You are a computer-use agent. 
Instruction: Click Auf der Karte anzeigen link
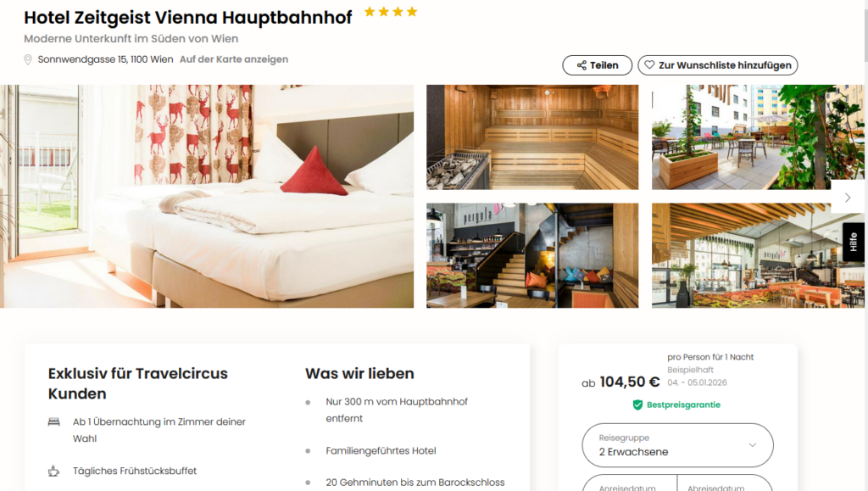pyautogui.click(x=234, y=59)
